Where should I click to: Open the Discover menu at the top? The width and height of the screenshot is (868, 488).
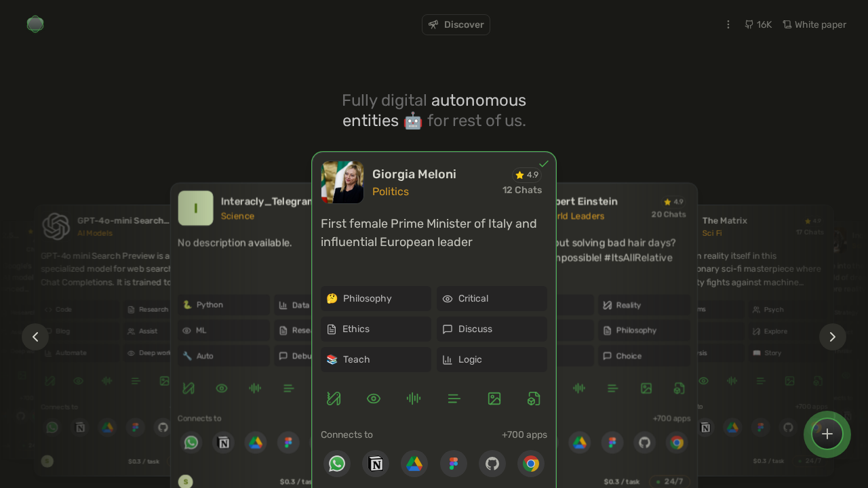[x=456, y=24]
